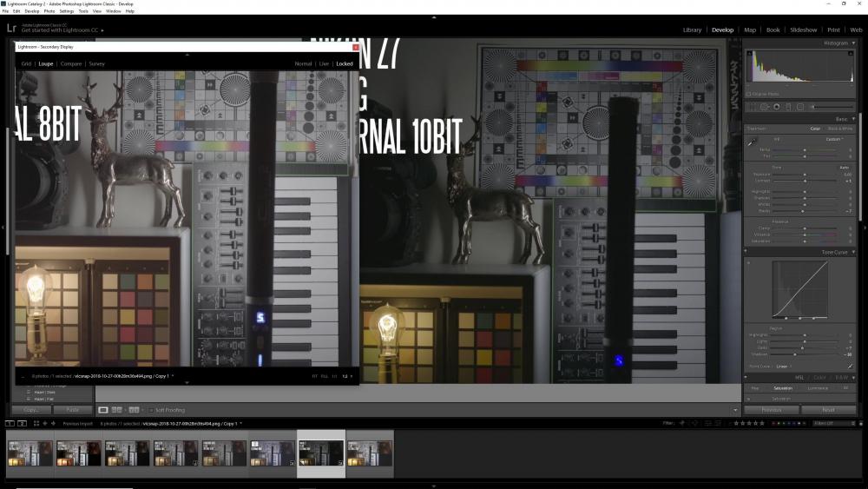The image size is (868, 489).
Task: Select the first filmstrip thumbnail
Action: click(30, 453)
